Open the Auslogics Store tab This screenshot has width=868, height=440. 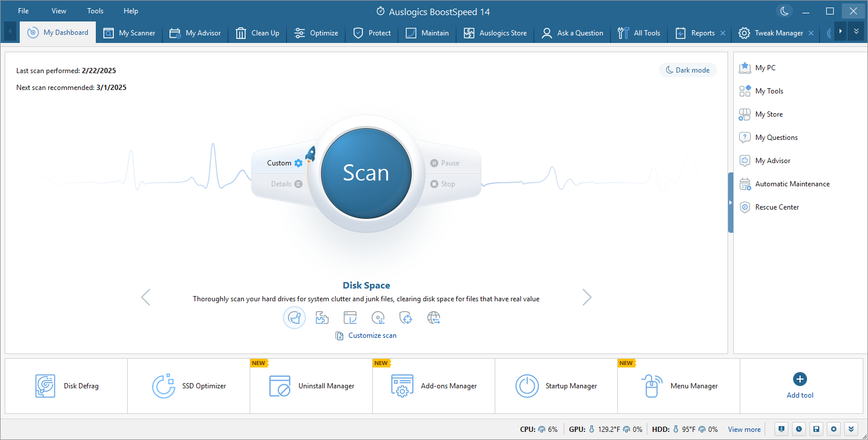point(496,33)
